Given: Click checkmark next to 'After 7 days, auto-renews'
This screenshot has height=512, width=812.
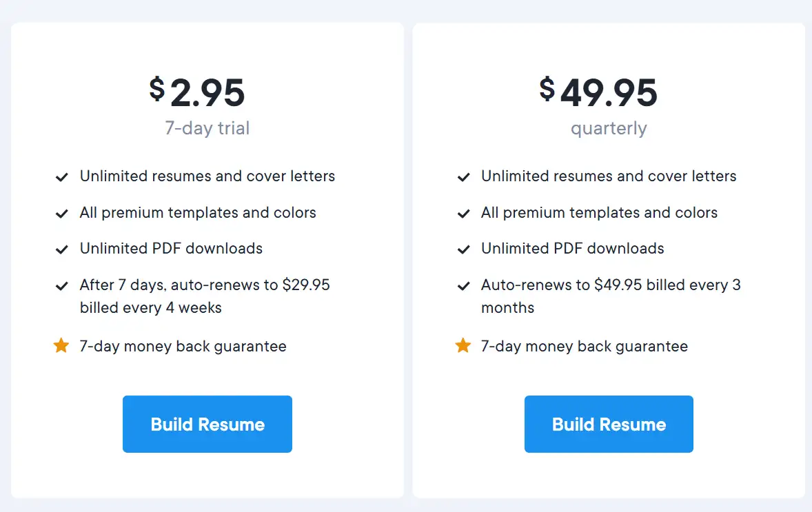Looking at the screenshot, I should click(x=61, y=286).
